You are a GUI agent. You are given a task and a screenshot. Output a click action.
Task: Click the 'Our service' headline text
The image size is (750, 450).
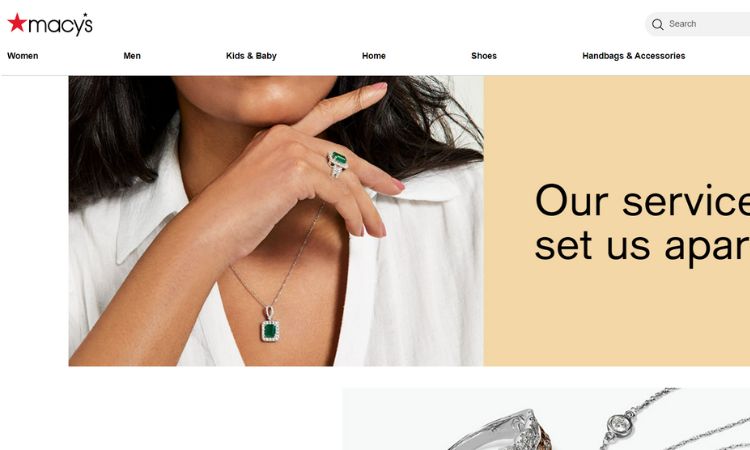(642, 200)
